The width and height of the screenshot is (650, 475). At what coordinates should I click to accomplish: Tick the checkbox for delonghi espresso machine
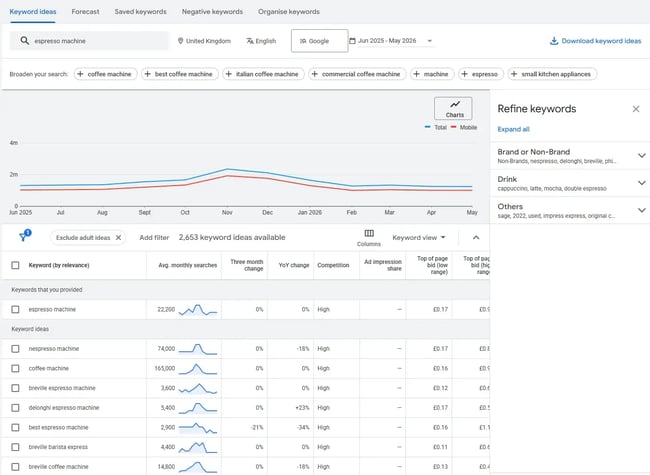coord(15,408)
